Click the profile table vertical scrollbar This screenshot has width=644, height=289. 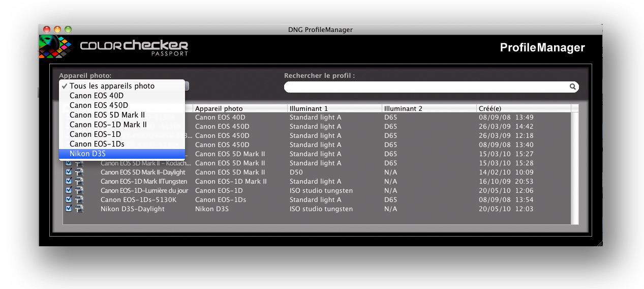(x=575, y=168)
